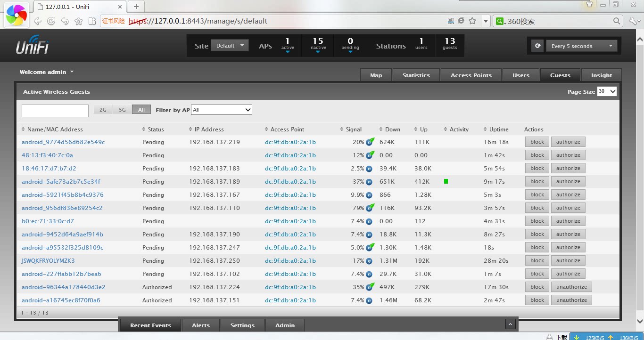Open the Site Default dropdown

(x=230, y=46)
